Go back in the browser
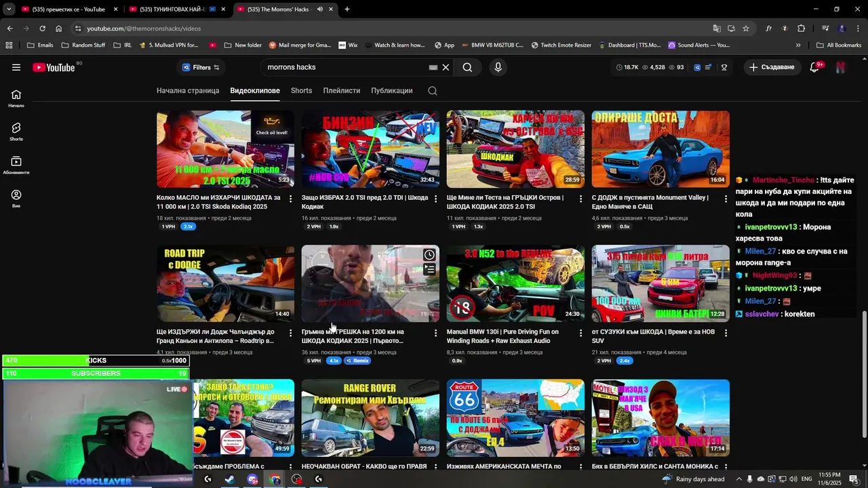Image resolution: width=868 pixels, height=488 pixels. click(x=9, y=28)
